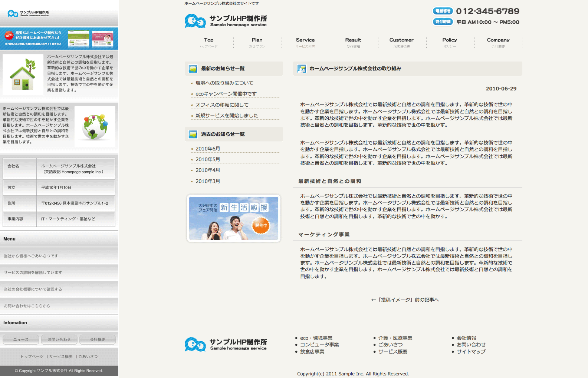Click the green house illustration
The width and height of the screenshot is (588, 378).
[x=23, y=74]
